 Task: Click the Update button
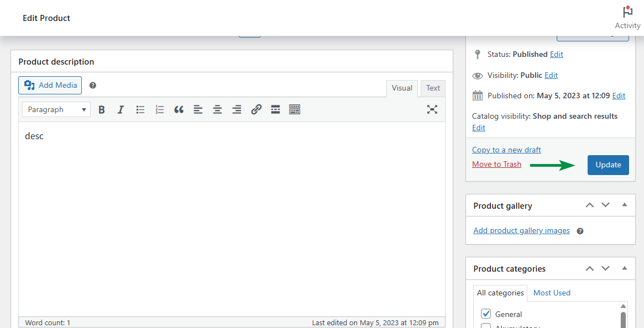pyautogui.click(x=608, y=165)
